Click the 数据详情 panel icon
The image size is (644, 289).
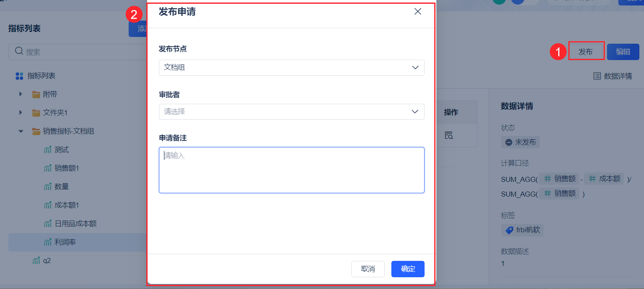tap(597, 76)
